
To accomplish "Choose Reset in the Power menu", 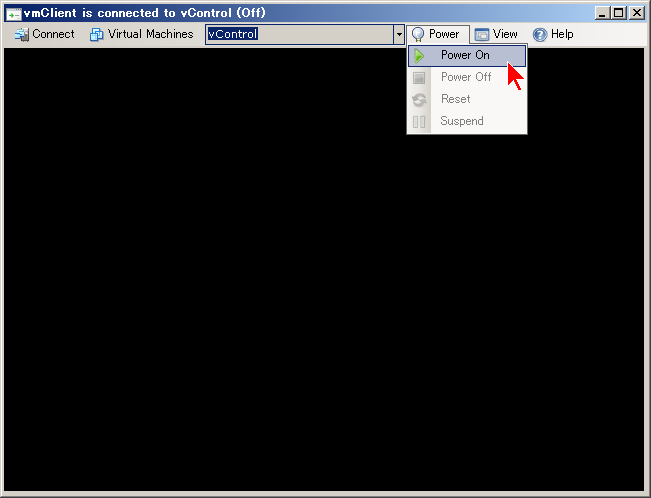I will pos(467,99).
